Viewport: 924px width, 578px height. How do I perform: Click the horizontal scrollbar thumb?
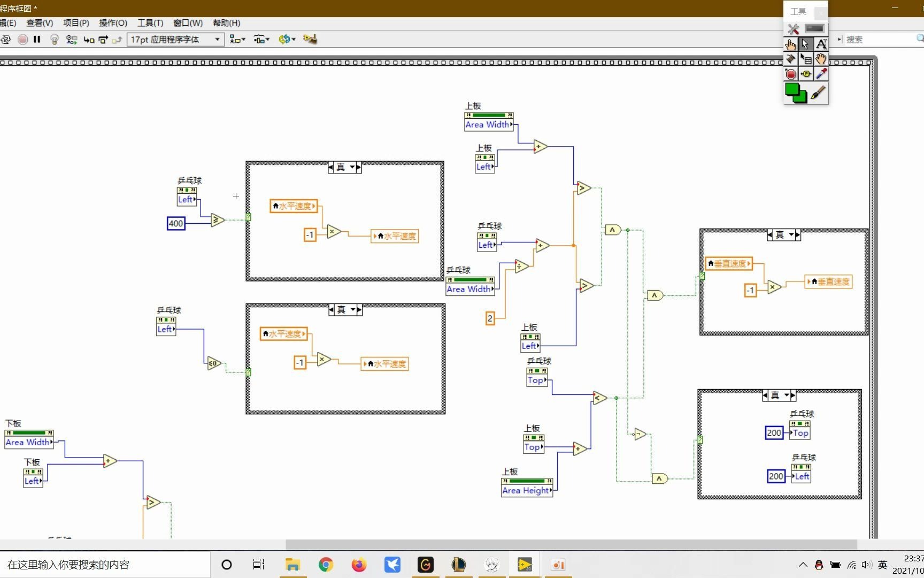(571, 544)
